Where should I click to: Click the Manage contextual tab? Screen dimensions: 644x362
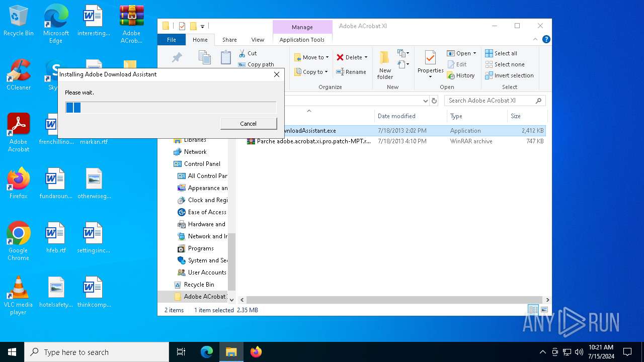pos(302,27)
